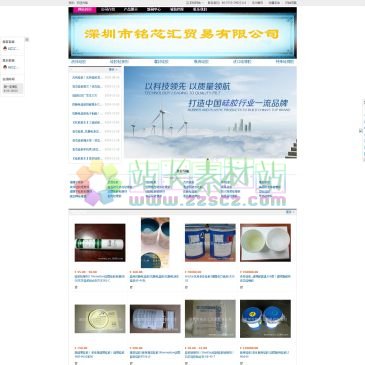The height and width of the screenshot is (365, 365).
Task: Select the last category link below the banner
Action: 285,62
